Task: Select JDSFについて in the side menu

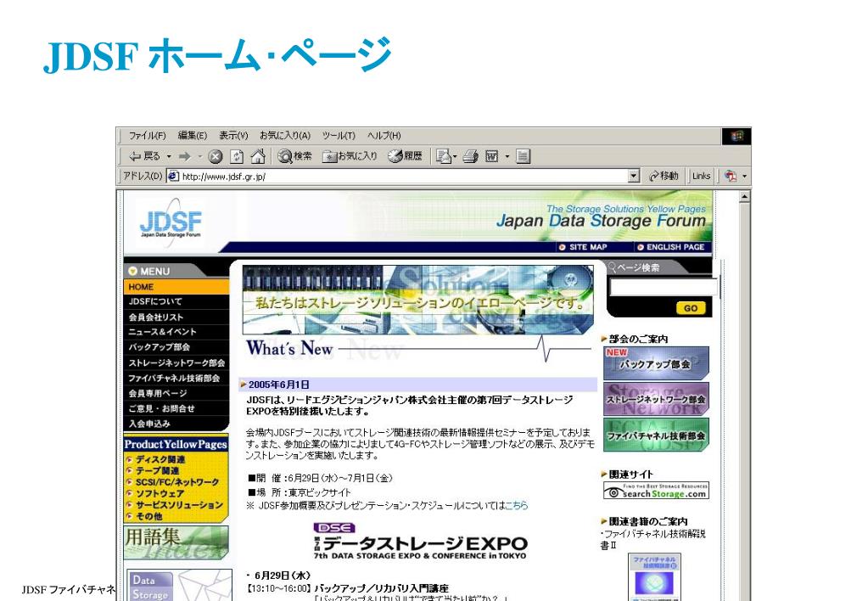Action: (176, 302)
